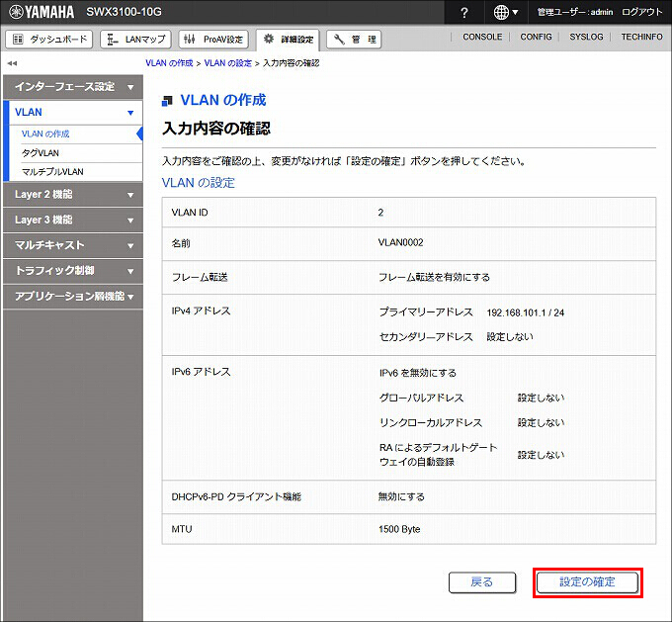This screenshot has width=672, height=622.
Task: Click VLAN の設定 breadcrumb link
Action: pos(228,63)
